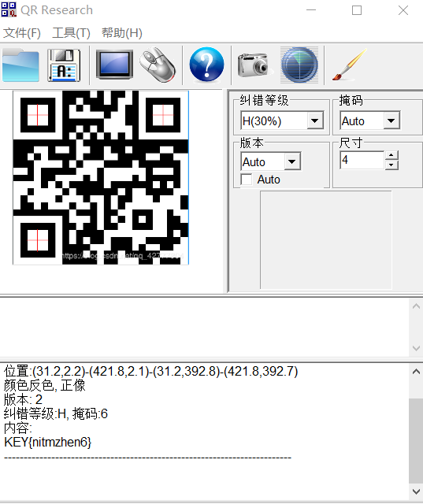Expand the 纠错等级 H(30%) dropdown
Screen dimensions: 423x504
[314, 120]
